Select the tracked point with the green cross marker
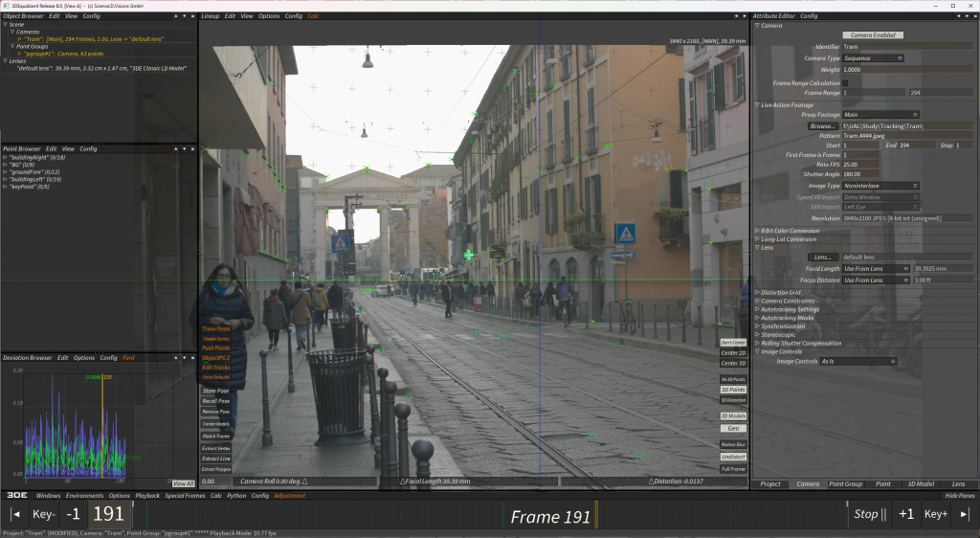Viewport: 980px width, 538px height. (x=469, y=255)
